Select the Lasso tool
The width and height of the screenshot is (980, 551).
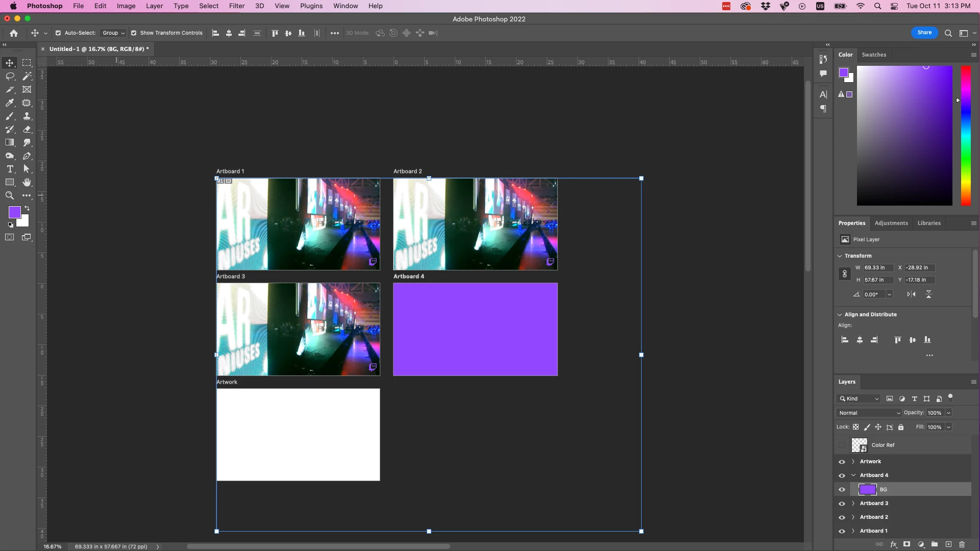click(x=10, y=76)
